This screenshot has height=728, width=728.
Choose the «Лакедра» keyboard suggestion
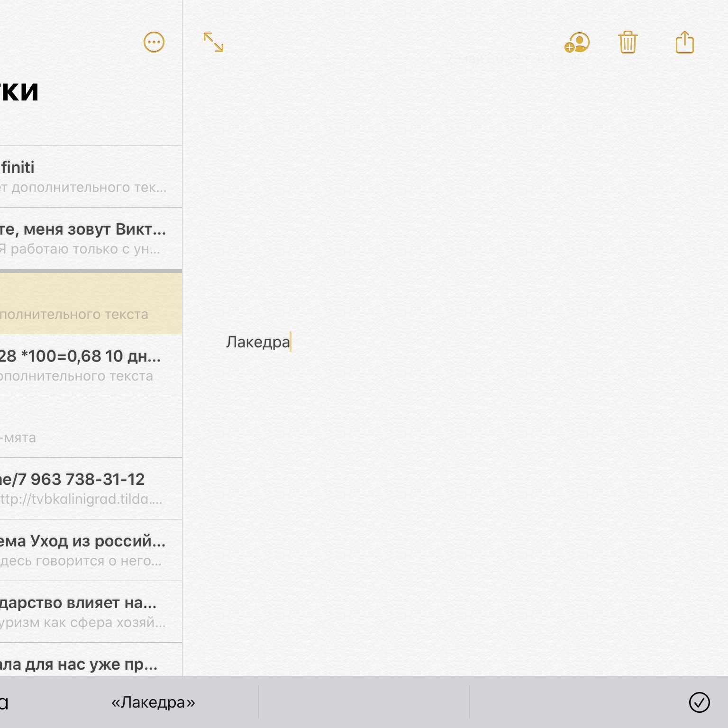click(153, 702)
